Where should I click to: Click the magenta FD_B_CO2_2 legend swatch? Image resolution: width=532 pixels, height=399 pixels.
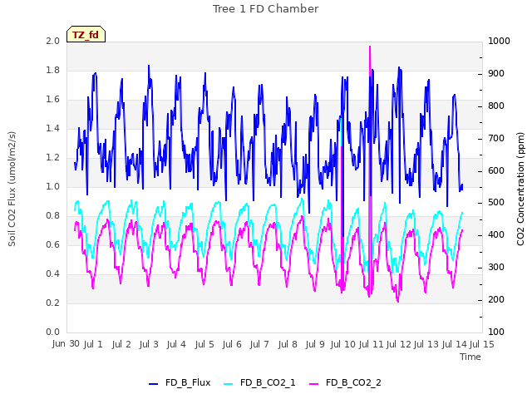[314, 384]
